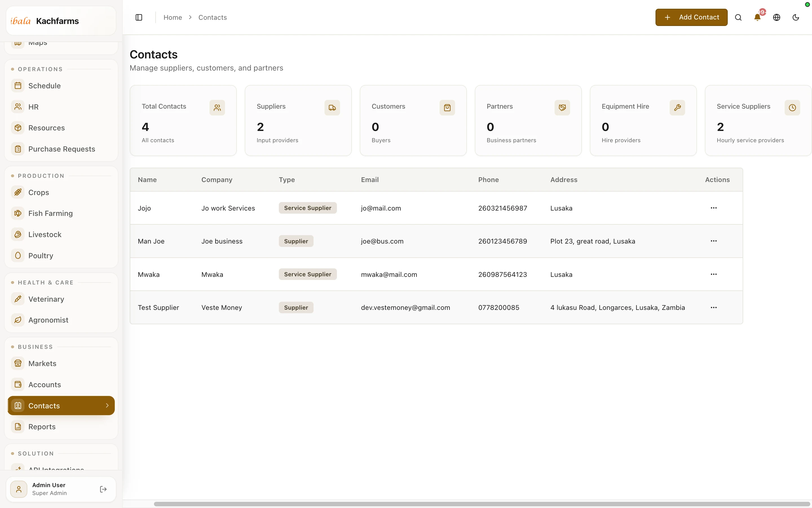The image size is (812, 508).
Task: Click the Crops wheat icon
Action: pyautogui.click(x=18, y=192)
